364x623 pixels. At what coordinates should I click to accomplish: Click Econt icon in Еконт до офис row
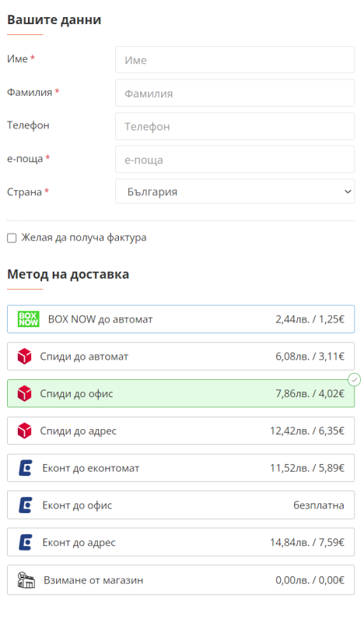pos(26,505)
